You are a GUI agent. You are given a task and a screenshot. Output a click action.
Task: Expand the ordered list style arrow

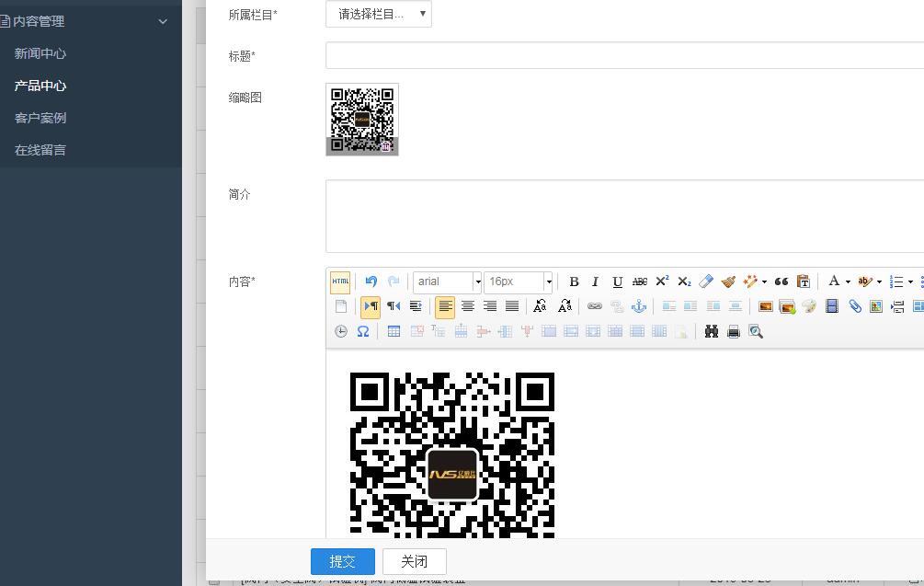(x=910, y=282)
